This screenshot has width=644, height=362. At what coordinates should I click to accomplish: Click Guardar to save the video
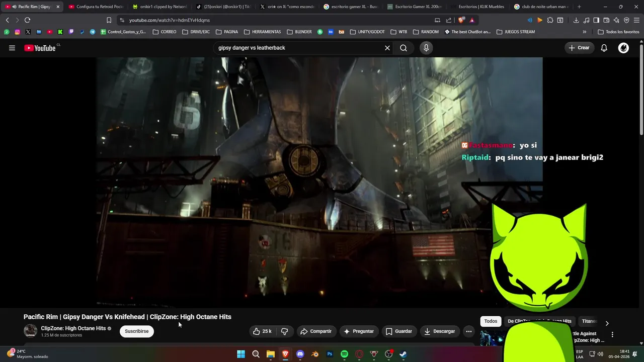click(x=399, y=331)
